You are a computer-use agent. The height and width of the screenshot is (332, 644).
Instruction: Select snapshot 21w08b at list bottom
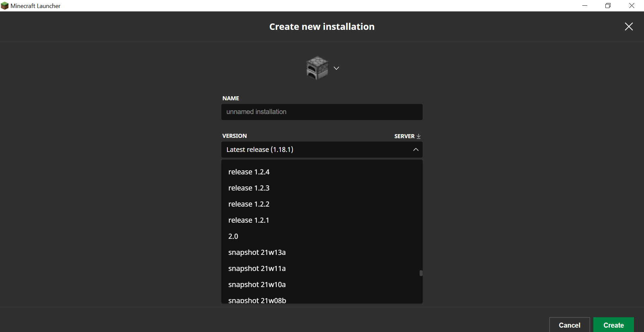tap(257, 300)
